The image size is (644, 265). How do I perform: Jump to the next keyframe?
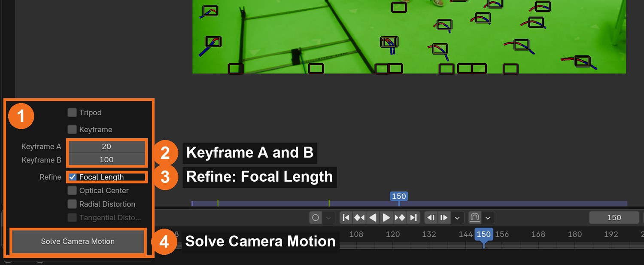[x=400, y=218]
